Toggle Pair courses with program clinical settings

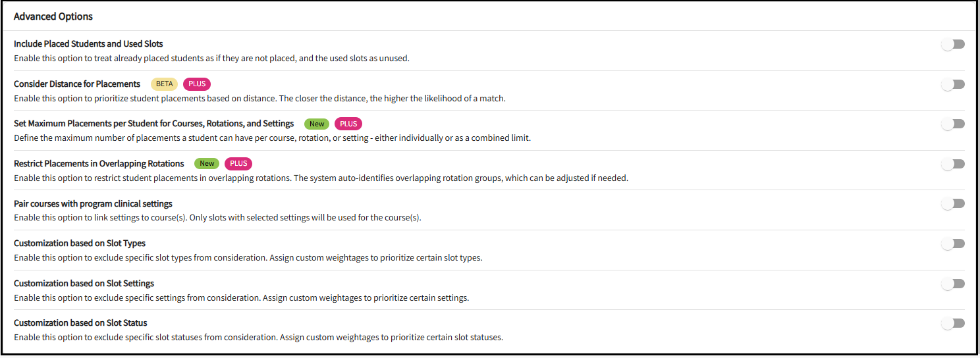click(x=953, y=204)
